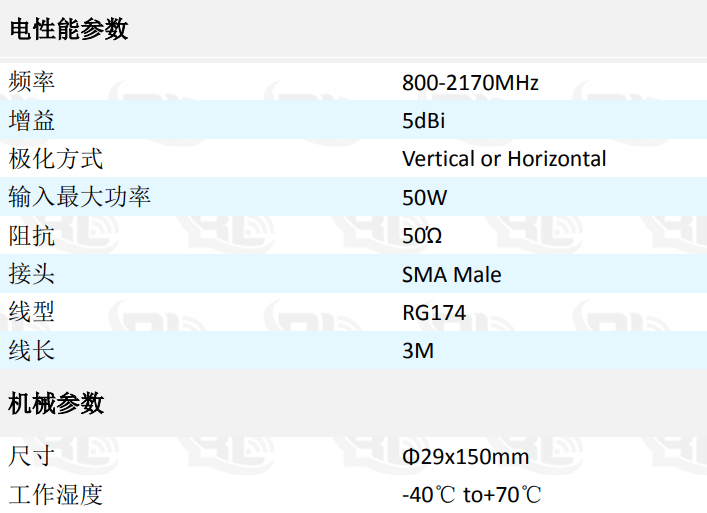Click the Vertical or Horizontal value

pyautogui.click(x=504, y=159)
